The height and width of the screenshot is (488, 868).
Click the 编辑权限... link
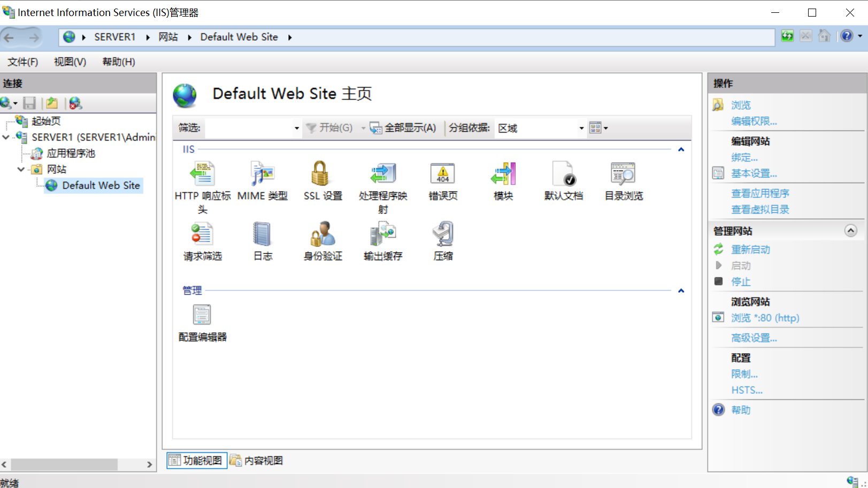(x=754, y=121)
